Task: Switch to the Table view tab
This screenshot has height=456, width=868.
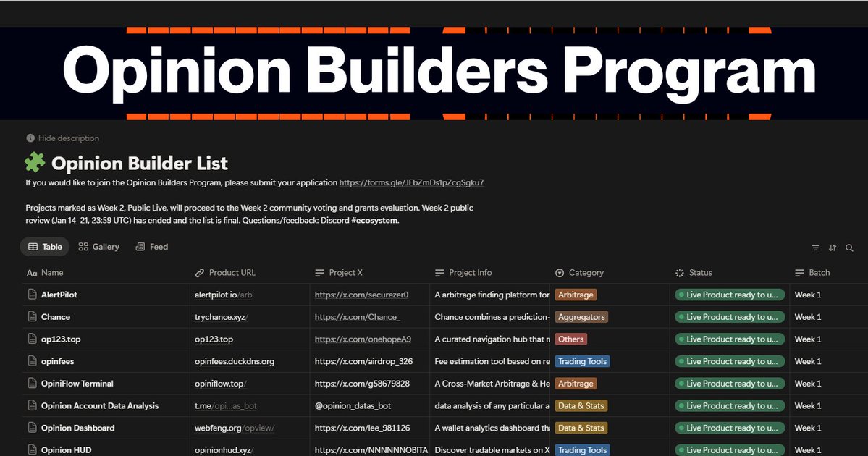Action: (45, 247)
